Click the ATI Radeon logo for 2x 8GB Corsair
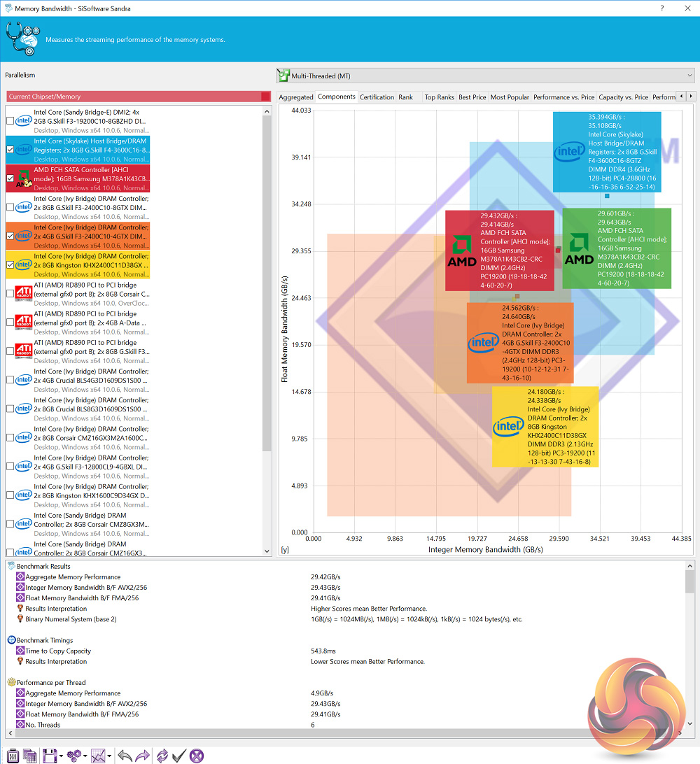 coord(23,294)
